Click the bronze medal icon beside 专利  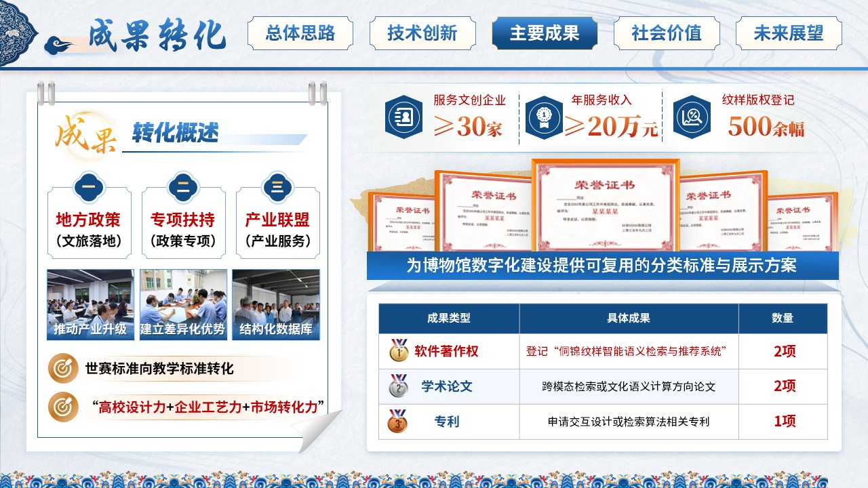pyautogui.click(x=399, y=421)
